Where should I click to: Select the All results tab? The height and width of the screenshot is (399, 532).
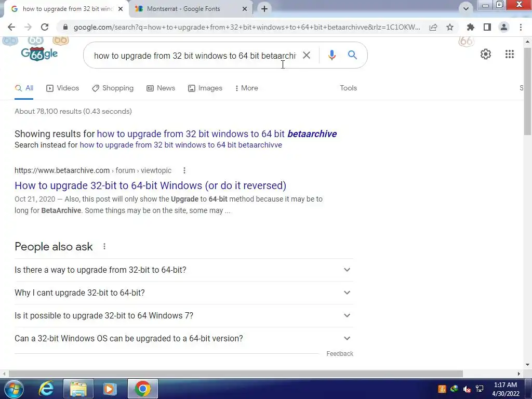point(24,88)
